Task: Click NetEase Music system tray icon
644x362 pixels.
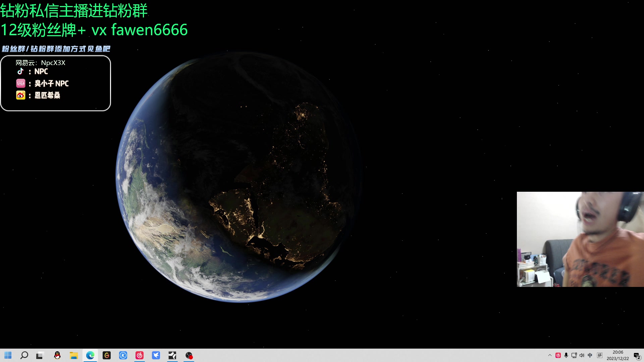Action: click(x=558, y=355)
